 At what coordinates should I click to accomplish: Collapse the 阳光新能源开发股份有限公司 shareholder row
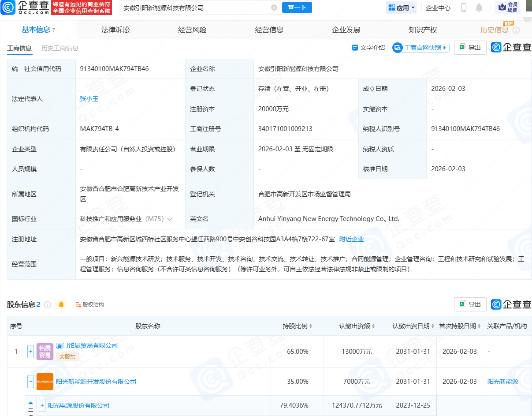click(31, 381)
